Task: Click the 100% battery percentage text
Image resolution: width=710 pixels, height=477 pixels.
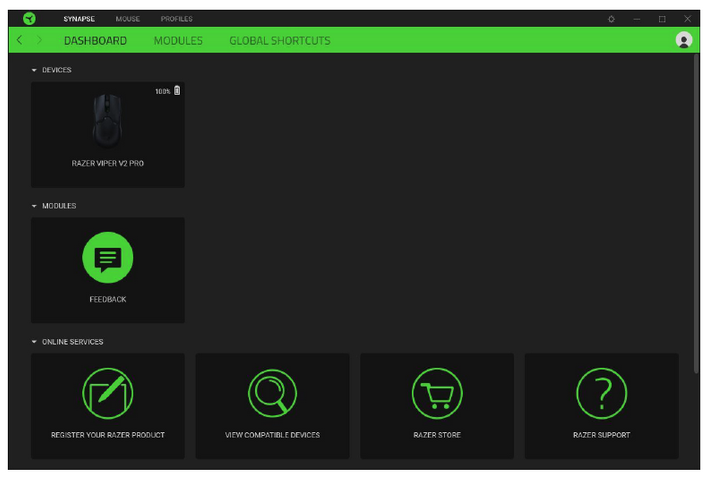Action: click(163, 92)
